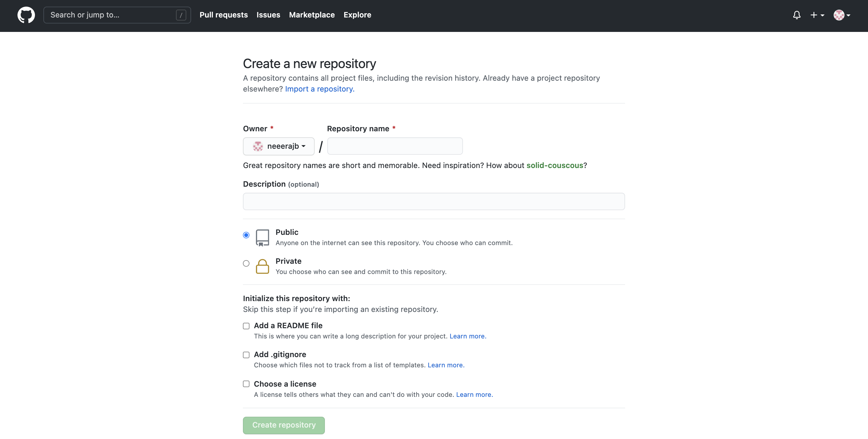Click the Add .gitignore label text
868x439 pixels.
pyautogui.click(x=280, y=354)
